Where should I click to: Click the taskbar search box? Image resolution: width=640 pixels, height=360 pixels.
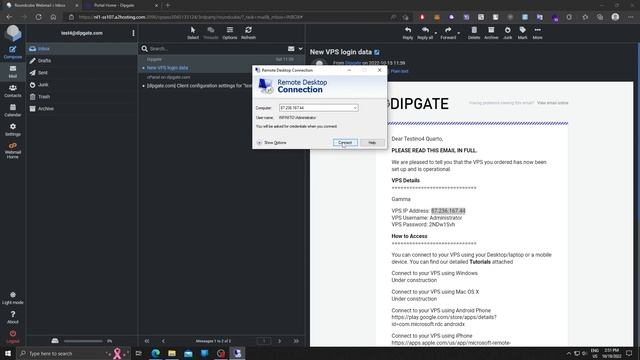tap(73, 353)
